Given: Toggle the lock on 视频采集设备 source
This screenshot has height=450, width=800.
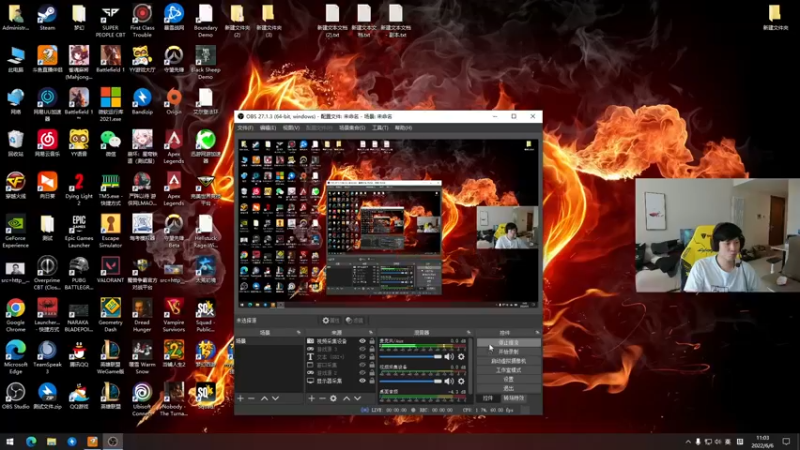Looking at the screenshot, I should [371, 341].
